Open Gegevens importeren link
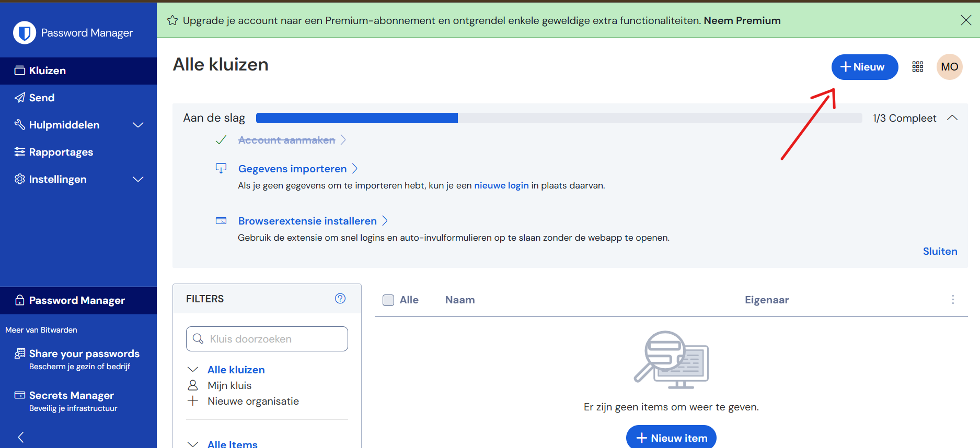Viewport: 980px width, 448px height. (292, 169)
